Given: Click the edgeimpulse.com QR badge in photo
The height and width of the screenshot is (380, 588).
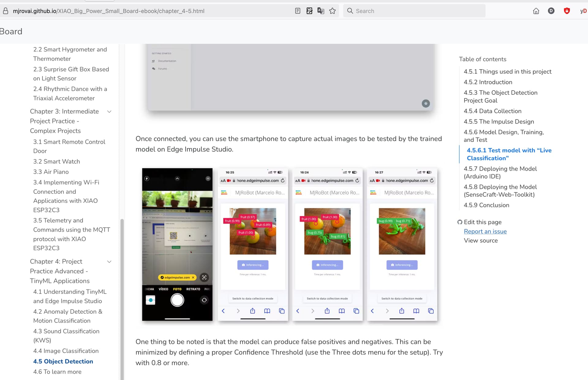Looking at the screenshot, I should pos(177,278).
